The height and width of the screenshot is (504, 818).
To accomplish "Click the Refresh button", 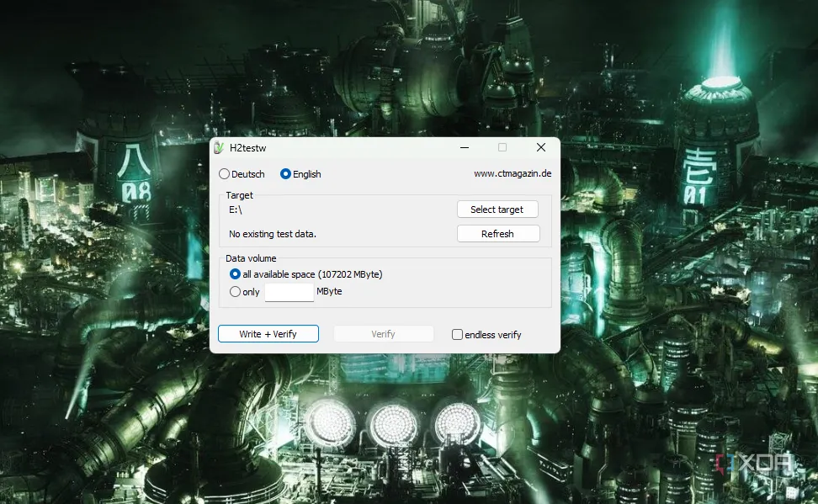I will pyautogui.click(x=497, y=234).
